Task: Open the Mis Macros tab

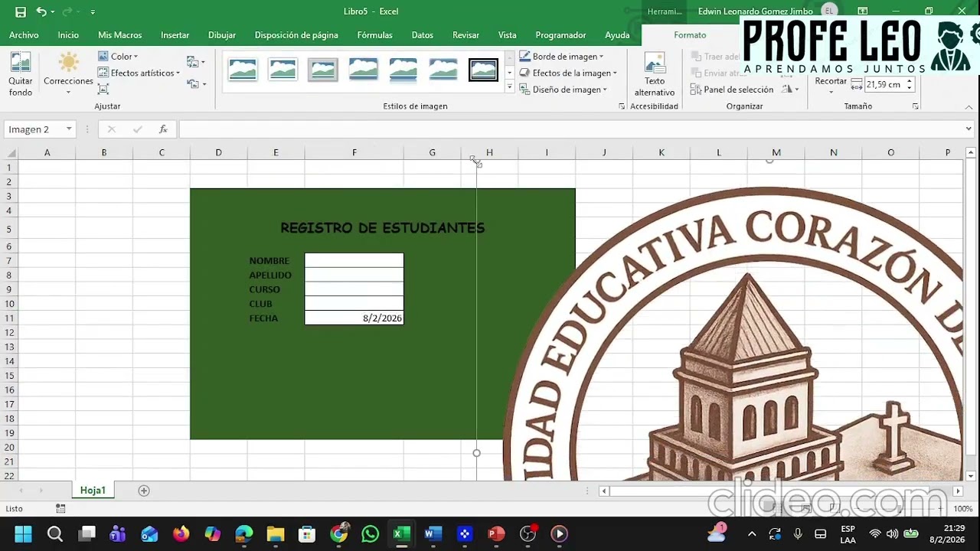Action: (x=120, y=35)
